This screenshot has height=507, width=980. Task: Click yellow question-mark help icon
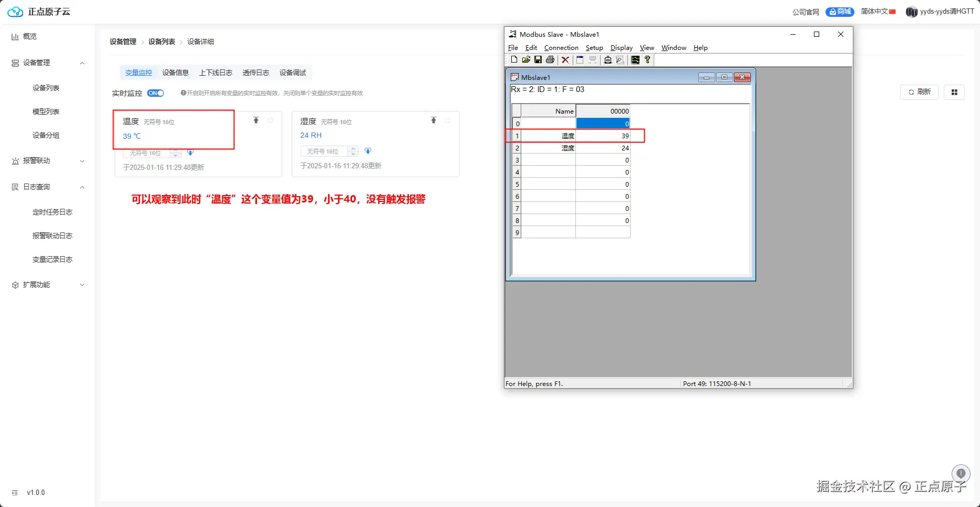tap(647, 59)
